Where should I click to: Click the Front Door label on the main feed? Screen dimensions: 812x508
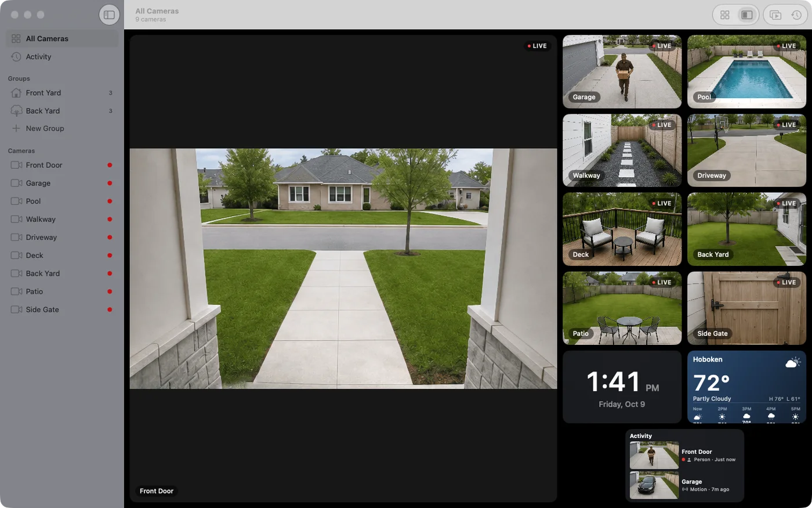pos(157,491)
